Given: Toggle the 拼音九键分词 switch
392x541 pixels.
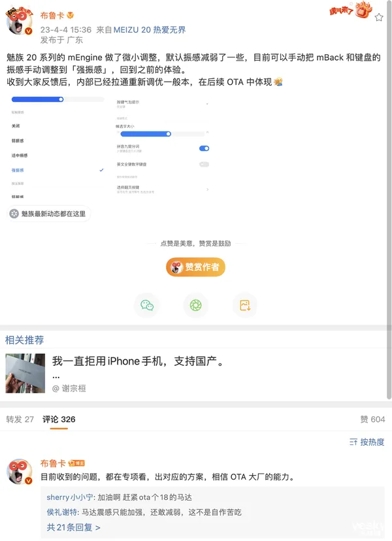Looking at the screenshot, I should (204, 148).
